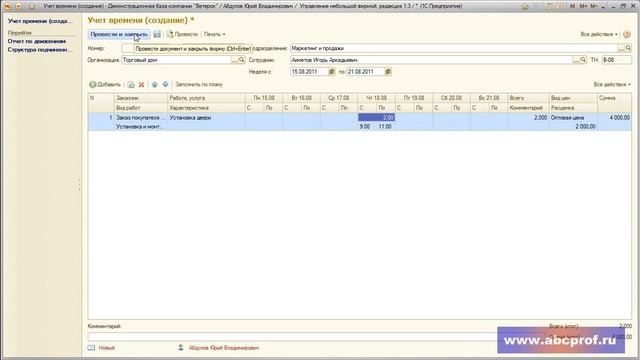Screen dimensions: 640x360
Task: Click the ellipsis select button in Сотрудник field
Action: click(x=576, y=60)
